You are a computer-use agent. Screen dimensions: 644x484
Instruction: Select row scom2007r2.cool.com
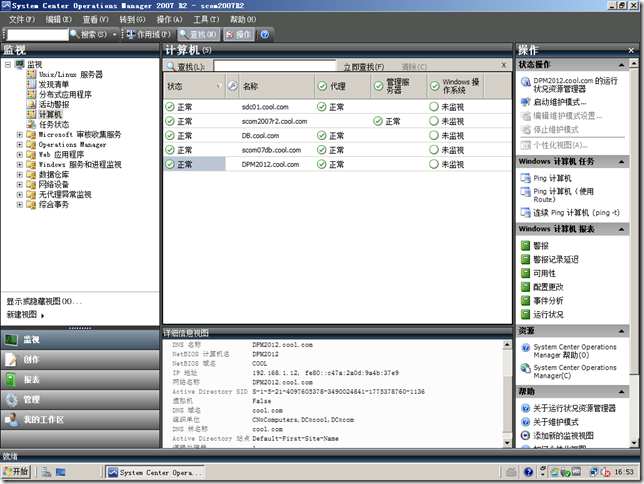pos(337,121)
